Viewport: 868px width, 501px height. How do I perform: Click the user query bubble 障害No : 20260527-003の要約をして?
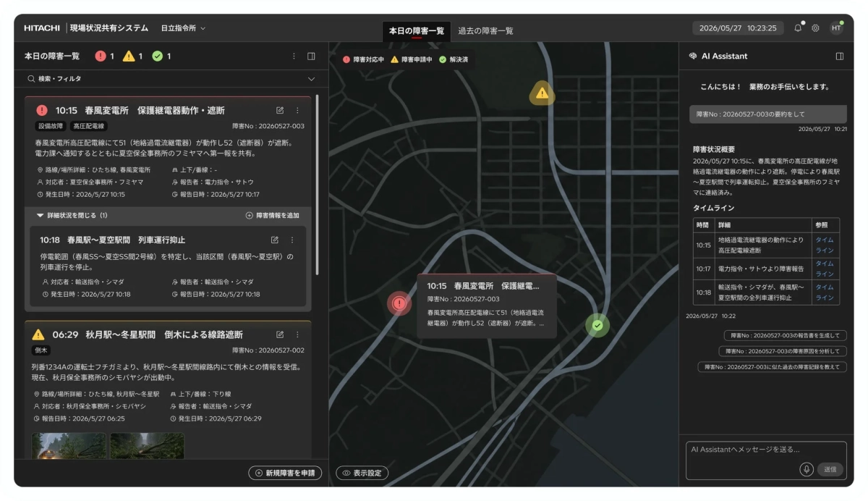(768, 114)
